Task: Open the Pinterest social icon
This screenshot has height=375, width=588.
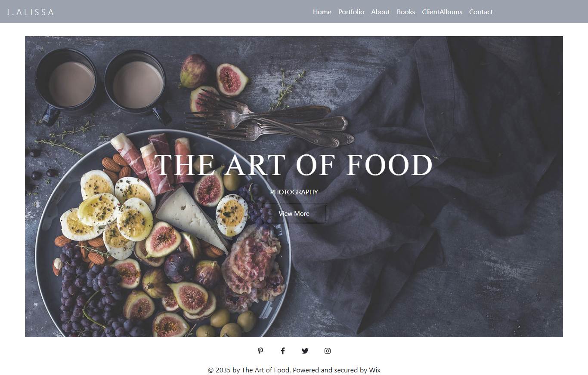Action: (260, 351)
